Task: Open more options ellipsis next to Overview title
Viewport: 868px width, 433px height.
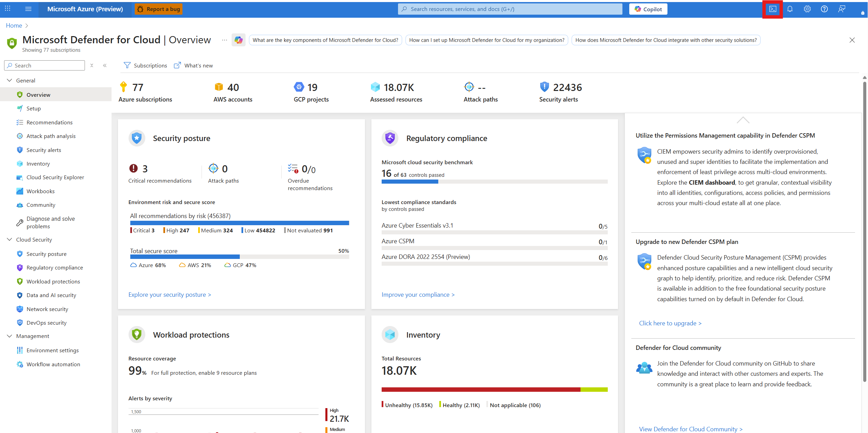Action: (224, 40)
